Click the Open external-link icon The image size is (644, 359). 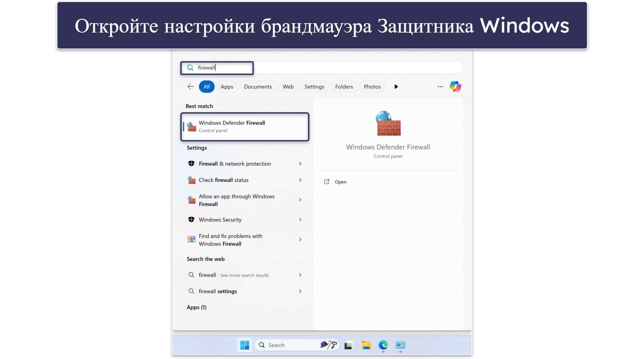(x=327, y=182)
